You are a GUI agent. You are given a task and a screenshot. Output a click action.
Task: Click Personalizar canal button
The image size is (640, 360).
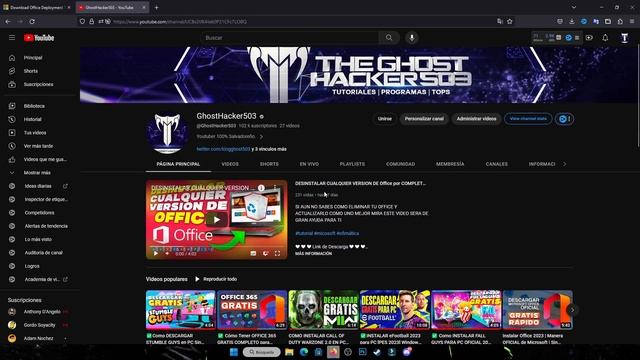point(424,119)
